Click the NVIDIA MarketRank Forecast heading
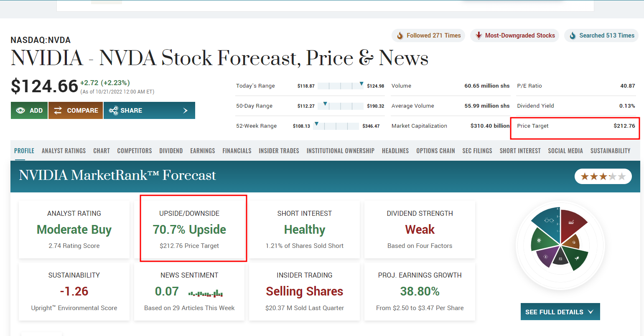 click(x=117, y=175)
